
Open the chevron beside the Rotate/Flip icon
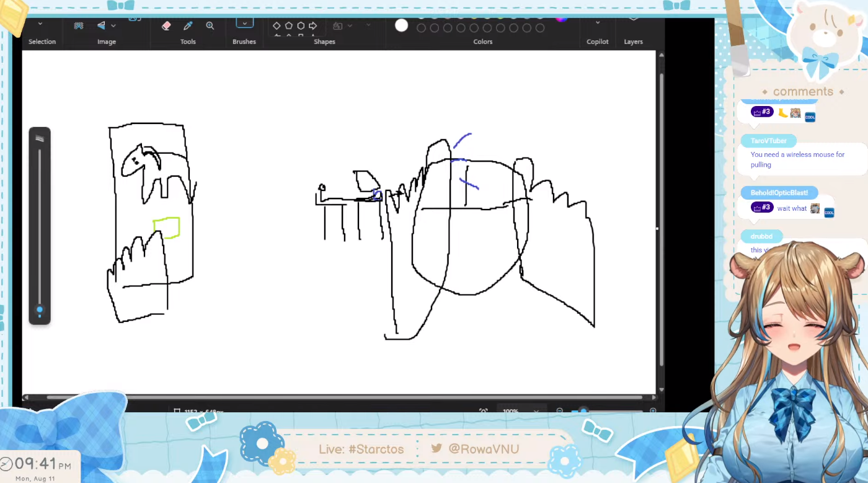click(113, 26)
